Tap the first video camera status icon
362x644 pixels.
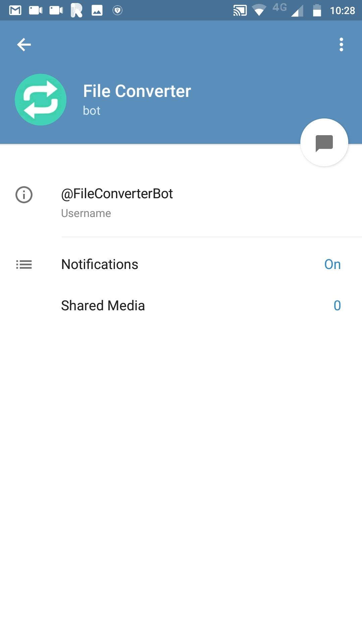(x=36, y=10)
